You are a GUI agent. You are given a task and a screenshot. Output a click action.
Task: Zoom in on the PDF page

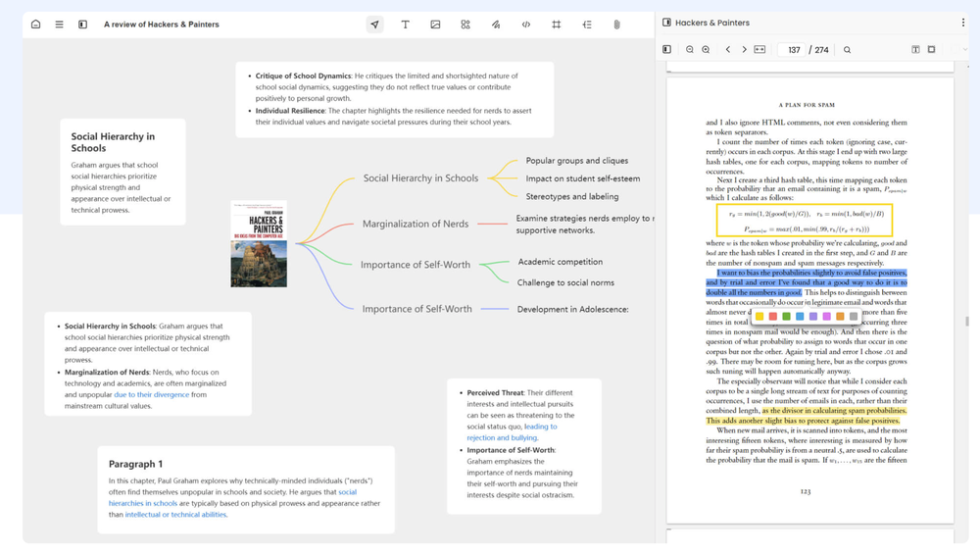pyautogui.click(x=706, y=49)
